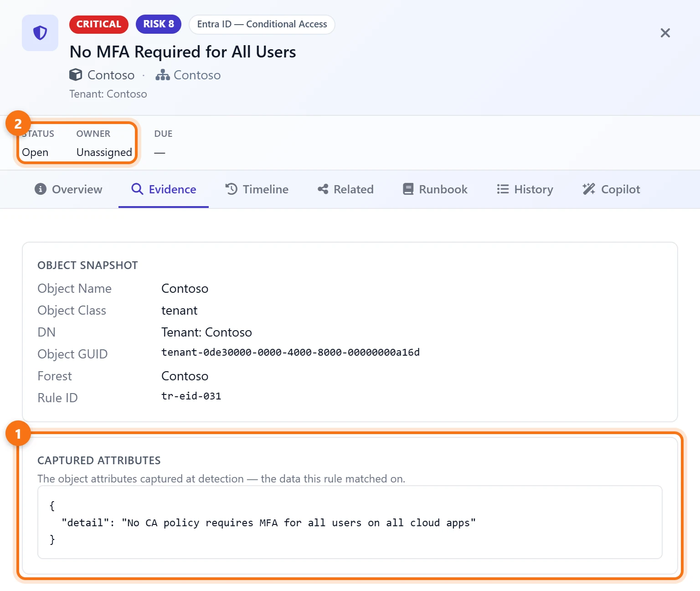View the History tab
The height and width of the screenshot is (591, 700).
[525, 189]
